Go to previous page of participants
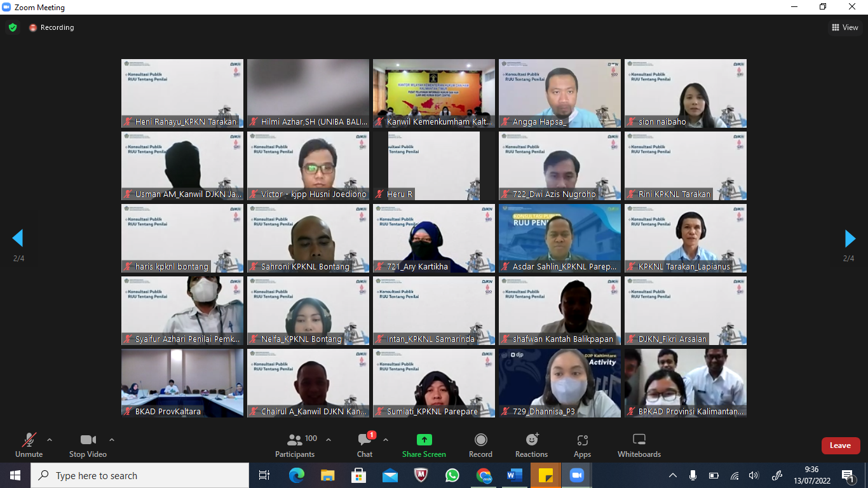The width and height of the screenshot is (868, 488). coord(18,238)
